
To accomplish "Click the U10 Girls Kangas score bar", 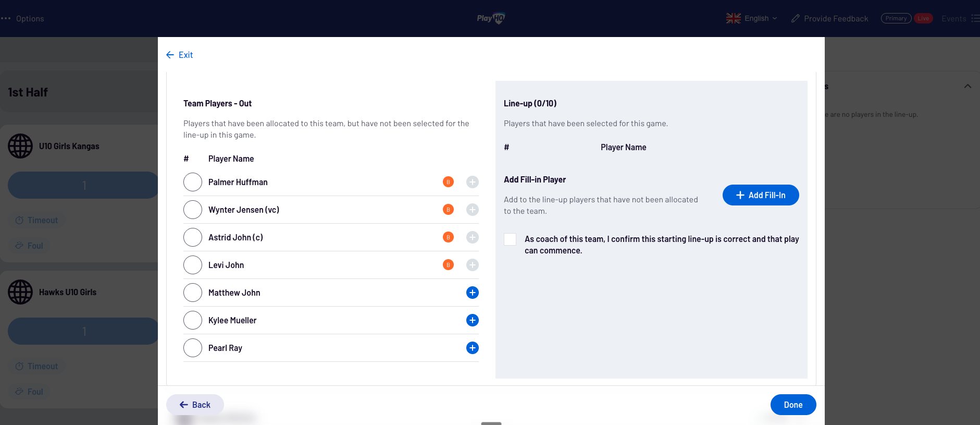I will (83, 185).
